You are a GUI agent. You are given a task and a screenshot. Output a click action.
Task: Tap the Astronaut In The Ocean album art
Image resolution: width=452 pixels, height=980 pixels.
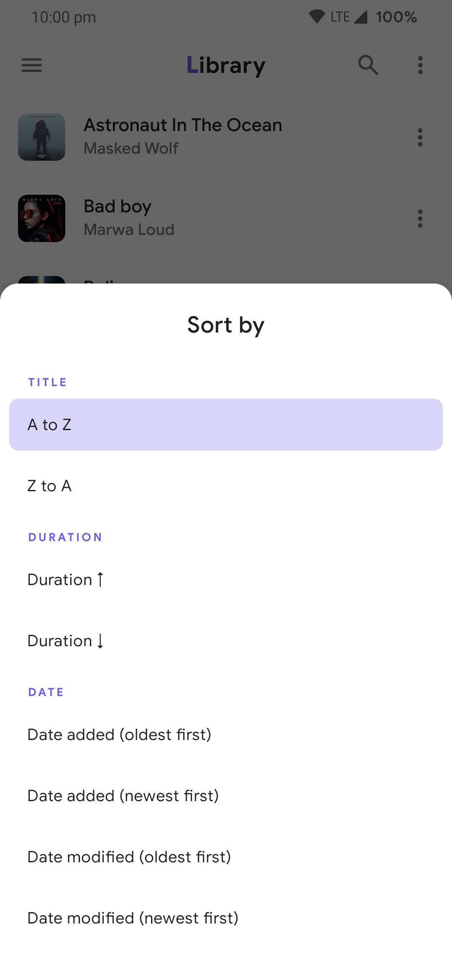click(41, 137)
